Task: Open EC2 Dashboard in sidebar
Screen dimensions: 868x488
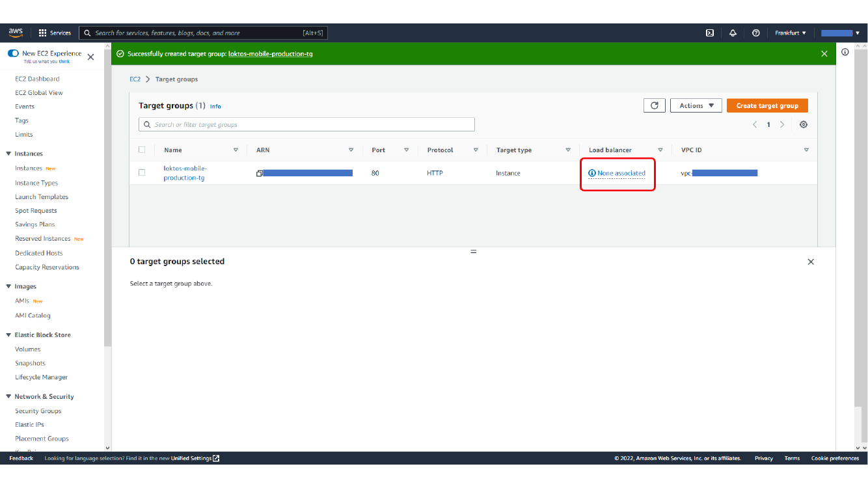Action: point(37,79)
